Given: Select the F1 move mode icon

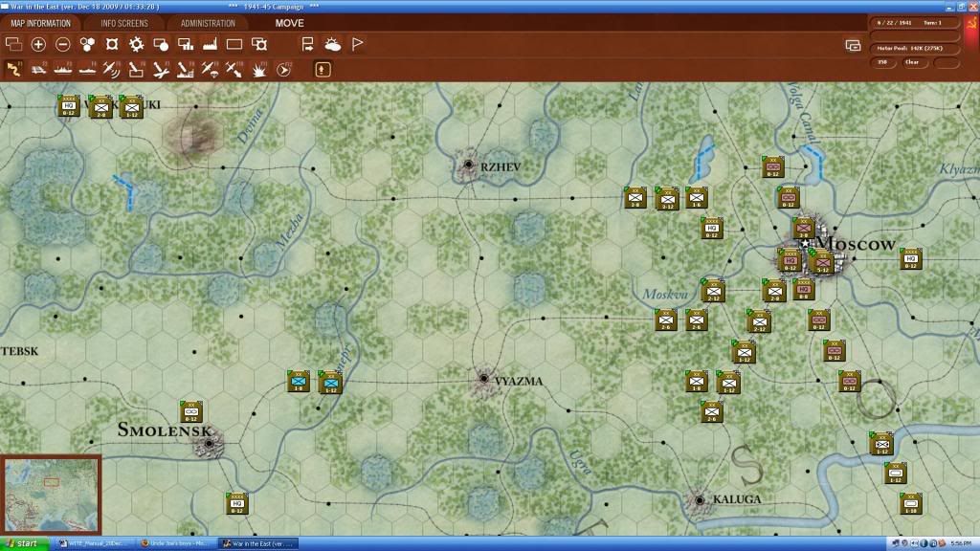Looking at the screenshot, I should tap(14, 69).
